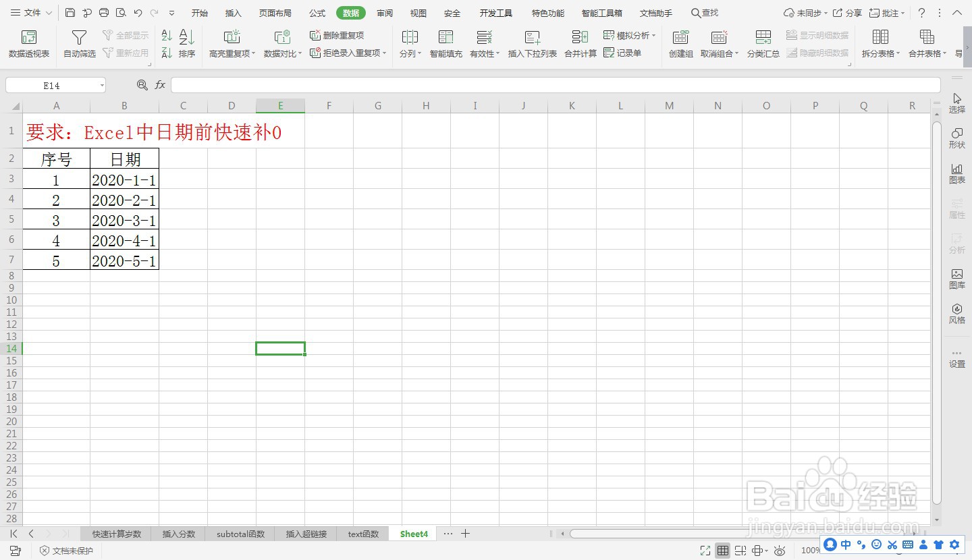
Task: Switch to normal view in status bar
Action: tap(723, 551)
